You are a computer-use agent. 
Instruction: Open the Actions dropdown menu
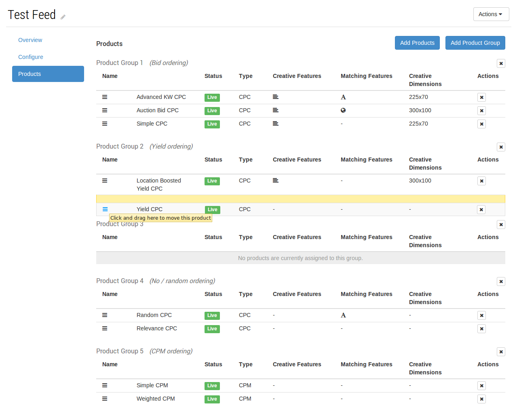click(x=491, y=14)
